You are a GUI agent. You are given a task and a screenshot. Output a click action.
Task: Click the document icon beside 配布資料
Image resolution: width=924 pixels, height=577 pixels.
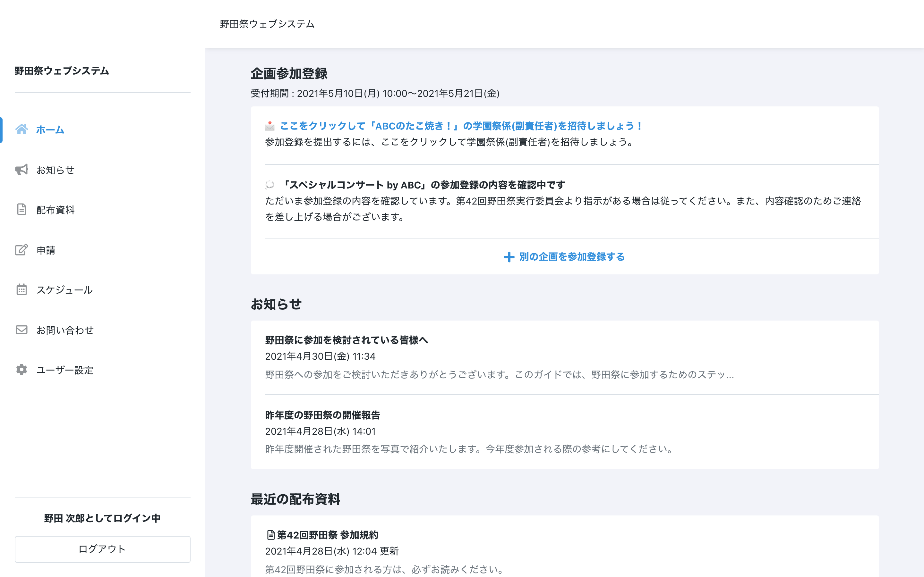click(x=22, y=210)
